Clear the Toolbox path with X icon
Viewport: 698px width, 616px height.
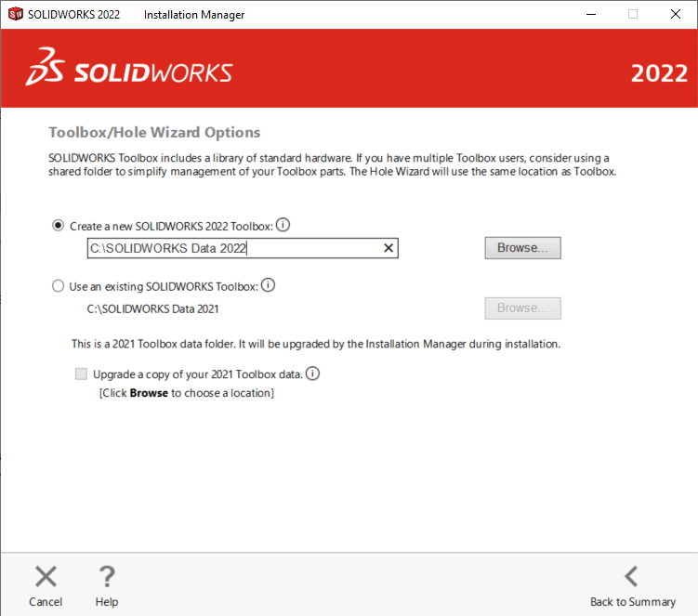tap(389, 248)
